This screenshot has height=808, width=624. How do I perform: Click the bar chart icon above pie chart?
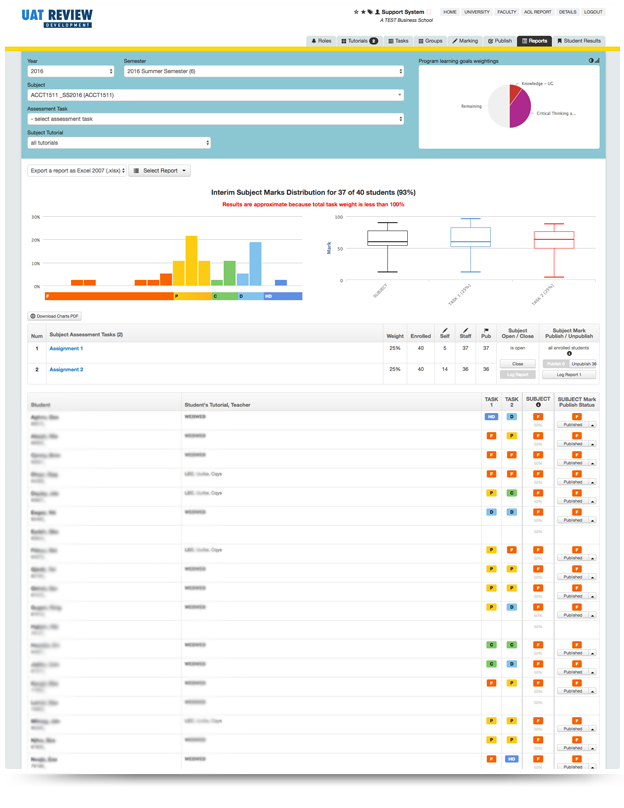tap(598, 61)
